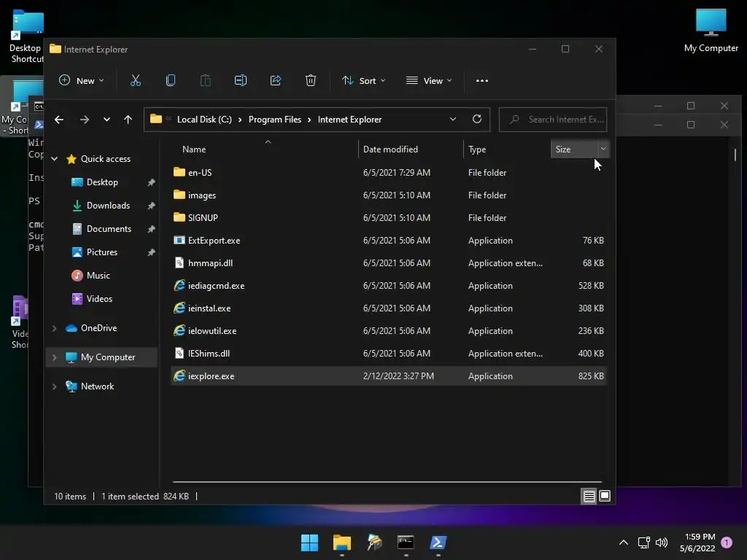Open the PowerShell taskbar icon
This screenshot has width=747, height=560.
[x=438, y=542]
